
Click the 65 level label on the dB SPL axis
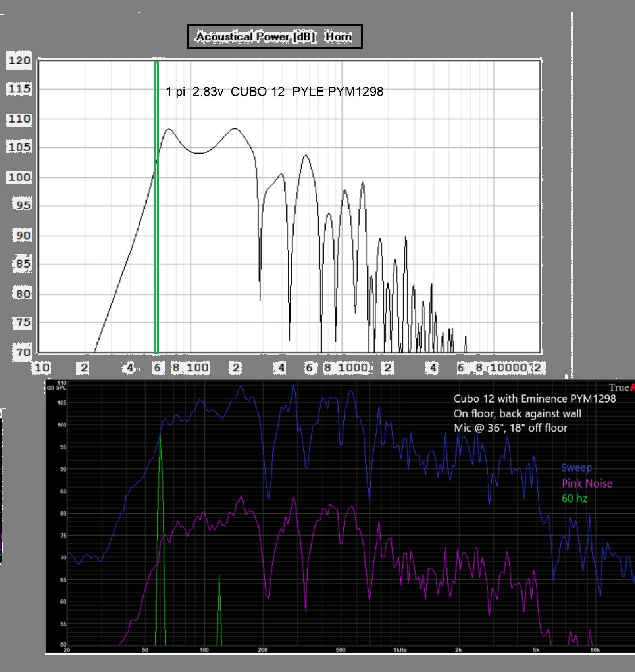(63, 580)
